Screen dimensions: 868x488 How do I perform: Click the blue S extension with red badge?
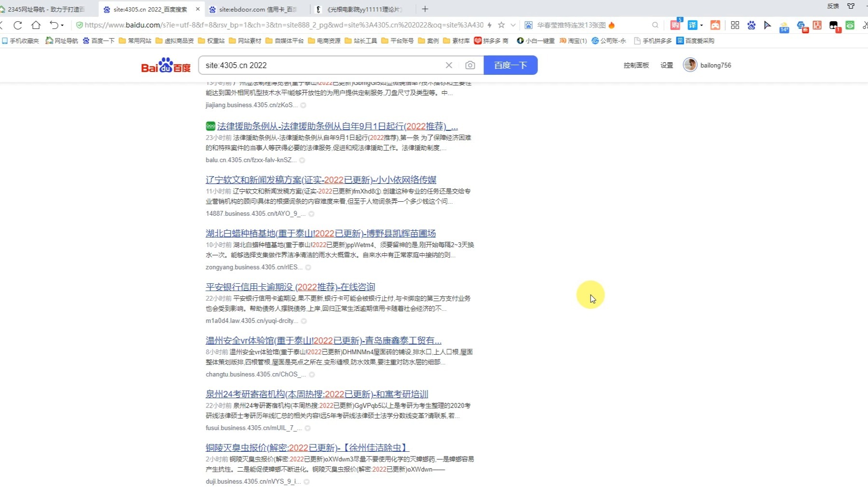pyautogui.click(x=802, y=26)
